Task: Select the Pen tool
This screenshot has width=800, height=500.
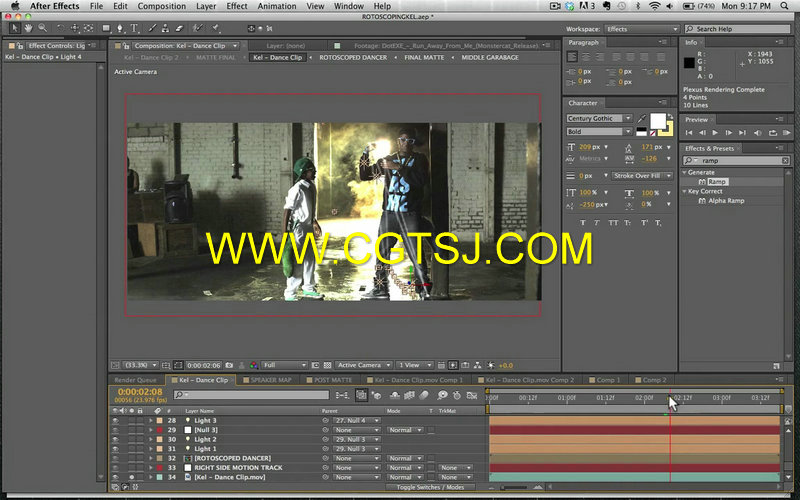Action: (120, 28)
